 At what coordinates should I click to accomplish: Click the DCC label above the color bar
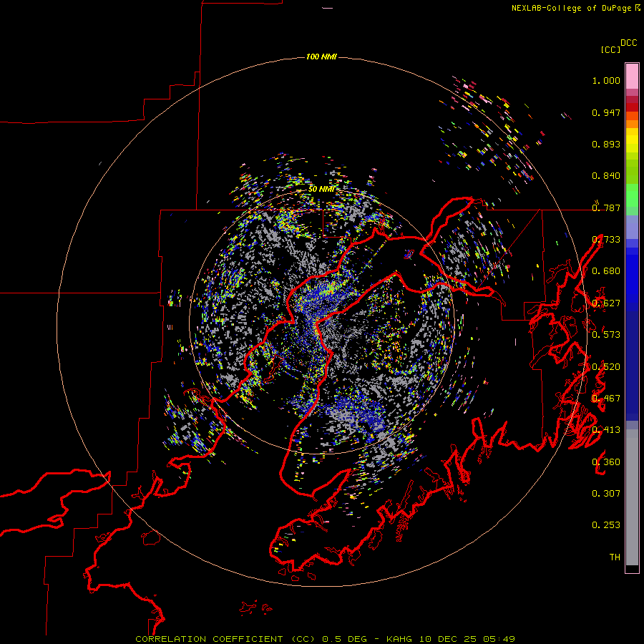pos(628,43)
